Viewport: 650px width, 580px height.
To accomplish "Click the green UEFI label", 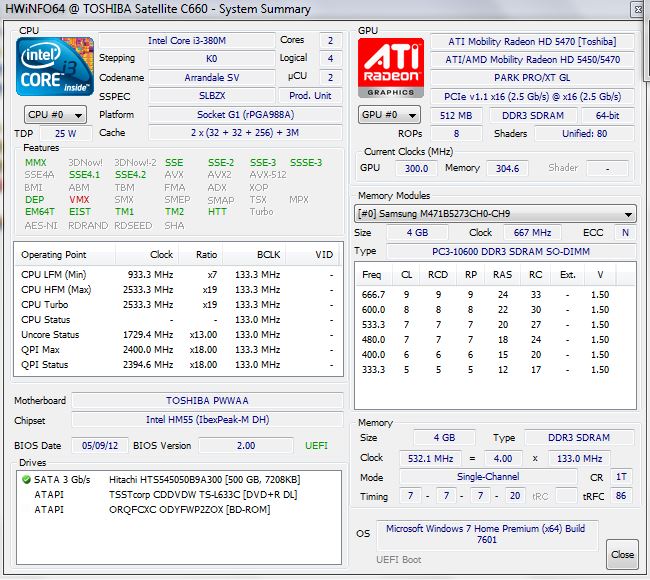I will (316, 446).
